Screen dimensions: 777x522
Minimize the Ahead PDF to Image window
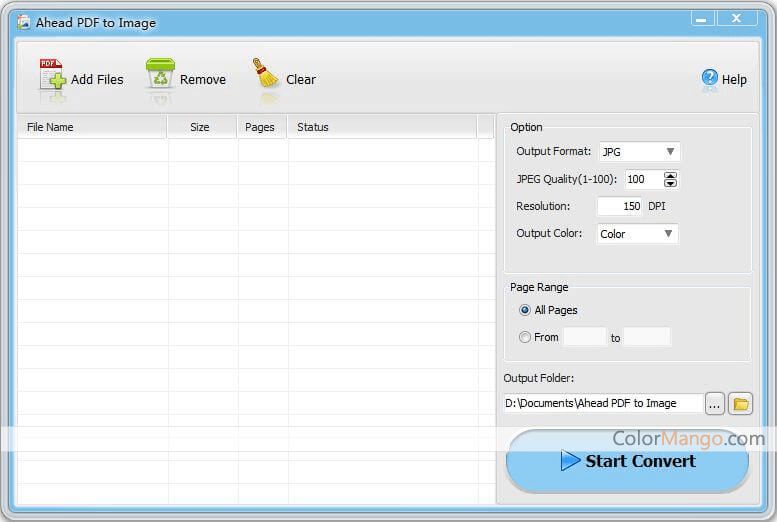703,19
